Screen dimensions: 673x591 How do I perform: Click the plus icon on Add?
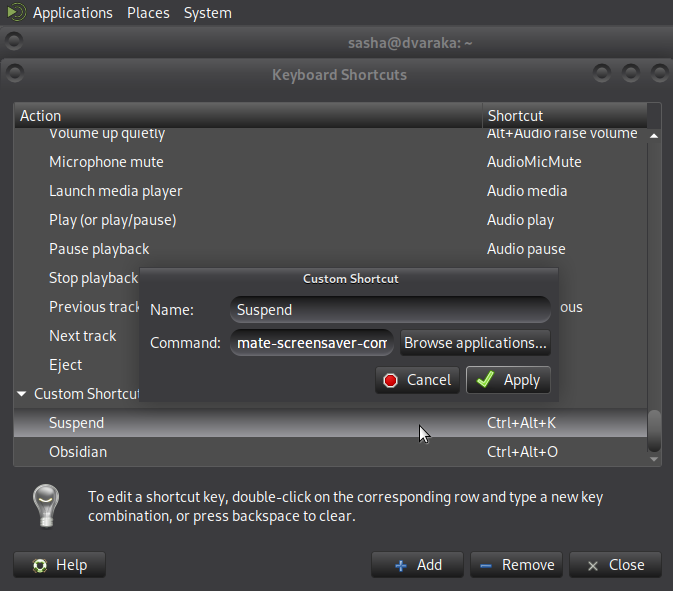(x=400, y=566)
